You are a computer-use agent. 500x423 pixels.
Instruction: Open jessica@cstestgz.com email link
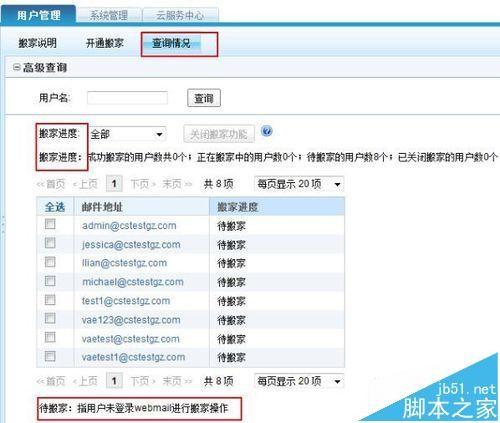coord(131,245)
